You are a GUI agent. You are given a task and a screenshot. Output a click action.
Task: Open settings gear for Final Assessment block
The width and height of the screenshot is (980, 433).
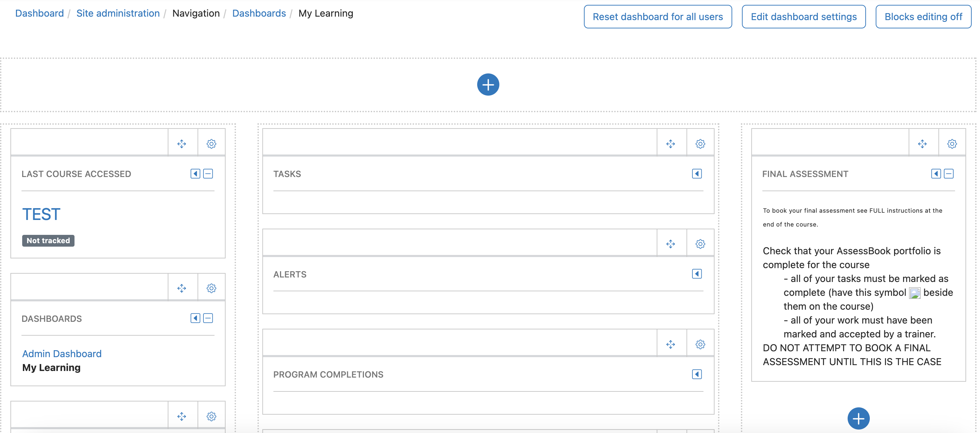952,144
